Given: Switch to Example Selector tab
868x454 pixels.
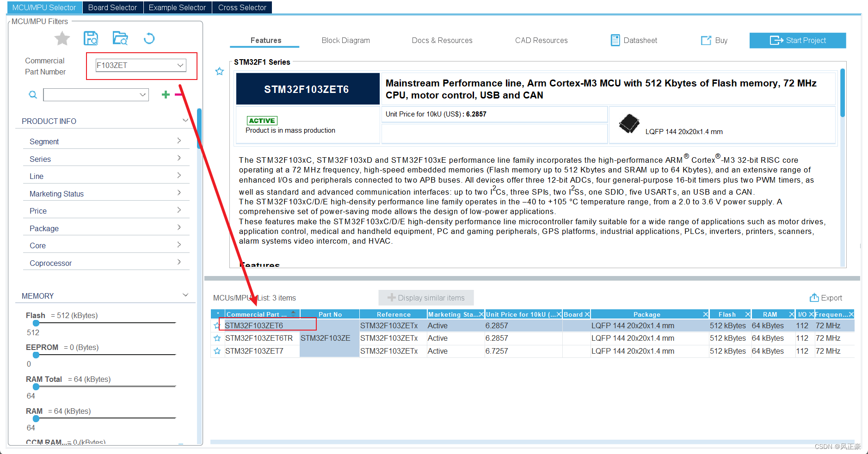Looking at the screenshot, I should tap(177, 7).
